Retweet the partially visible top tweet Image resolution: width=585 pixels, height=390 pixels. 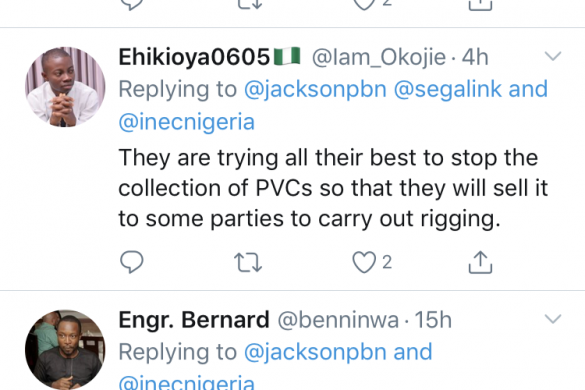(250, 4)
